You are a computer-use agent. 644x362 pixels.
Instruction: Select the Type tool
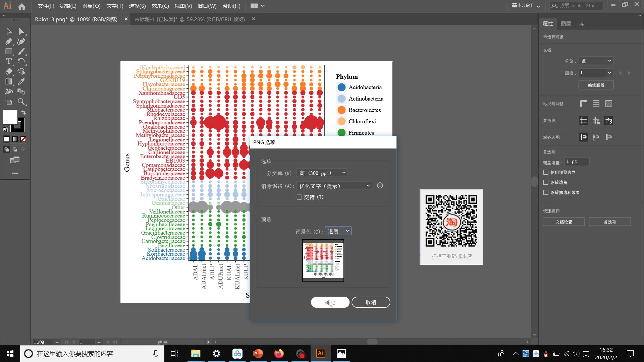point(8,61)
